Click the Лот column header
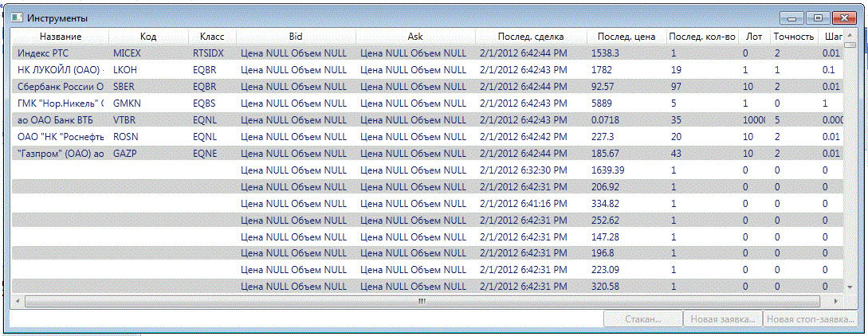 (x=753, y=37)
